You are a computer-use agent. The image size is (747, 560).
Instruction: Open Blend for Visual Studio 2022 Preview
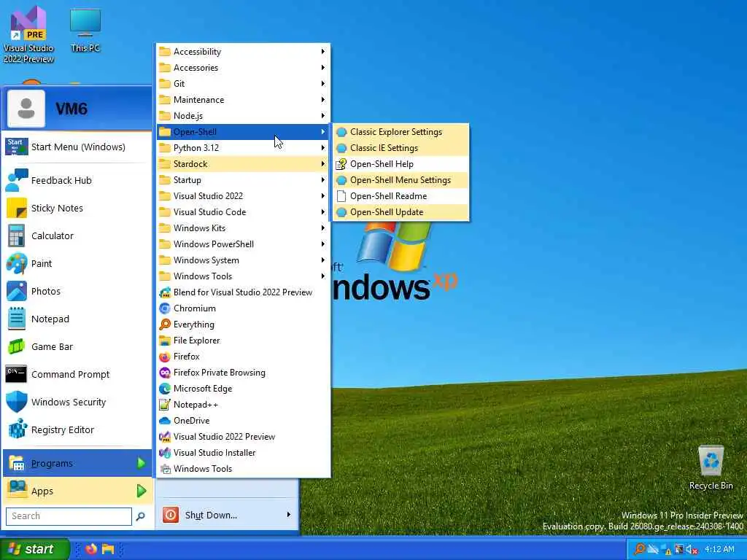[244, 292]
